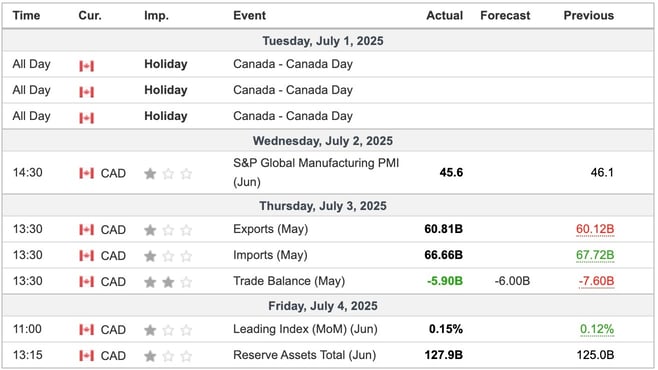Click the previous value 46.1
Screen dimensions: 658x370
point(602,173)
